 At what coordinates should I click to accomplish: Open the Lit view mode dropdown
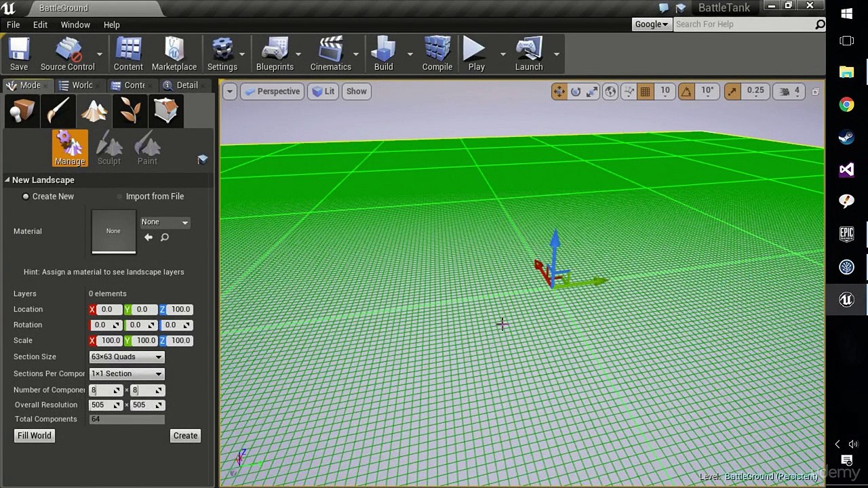[x=323, y=91]
